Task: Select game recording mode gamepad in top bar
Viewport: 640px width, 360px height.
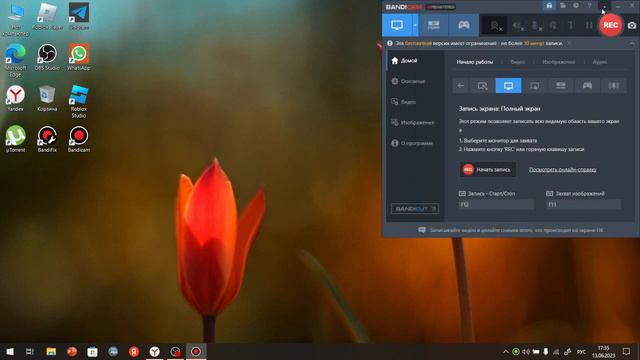Action: pos(464,25)
